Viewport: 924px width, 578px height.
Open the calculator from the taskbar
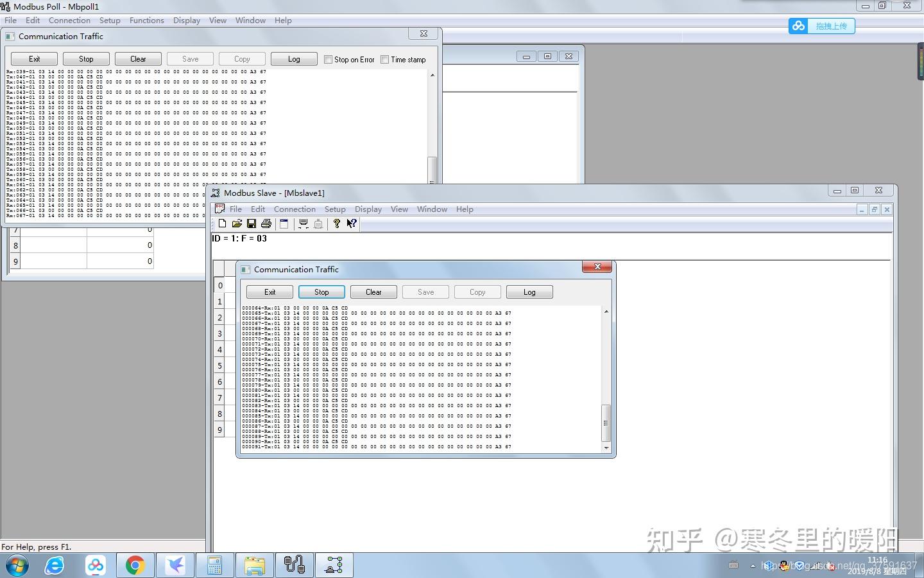pyautogui.click(x=215, y=565)
